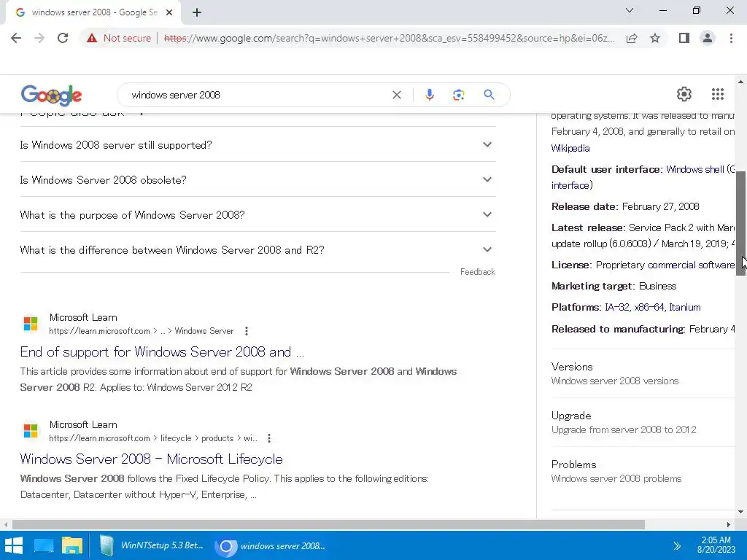
Task: Click the horizontal scrollbar thumb
Action: (x=328, y=524)
